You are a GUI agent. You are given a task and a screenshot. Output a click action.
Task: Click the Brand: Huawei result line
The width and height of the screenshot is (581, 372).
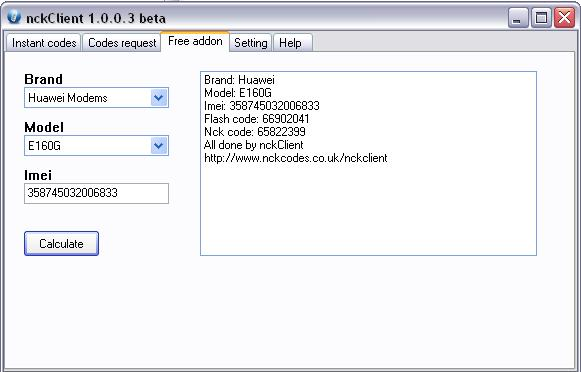(239, 80)
